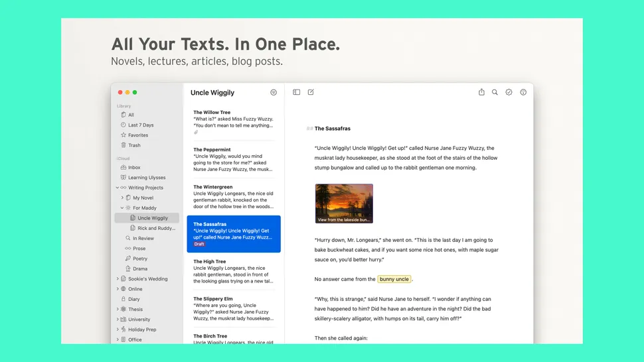Open The High Tree sheet

coord(233,271)
